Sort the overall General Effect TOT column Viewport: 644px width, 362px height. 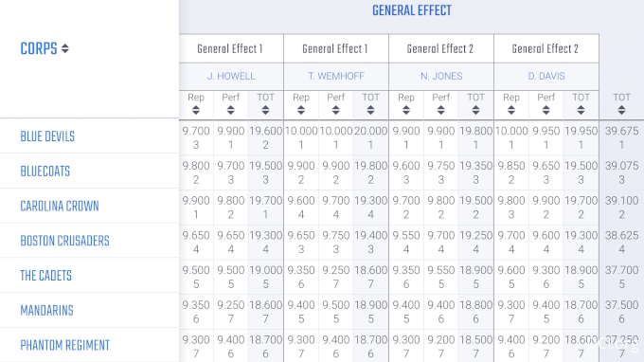click(x=622, y=110)
